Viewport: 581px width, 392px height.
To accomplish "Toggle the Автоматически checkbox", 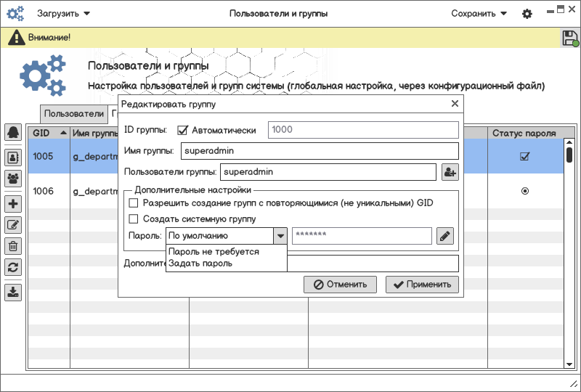I will [182, 130].
